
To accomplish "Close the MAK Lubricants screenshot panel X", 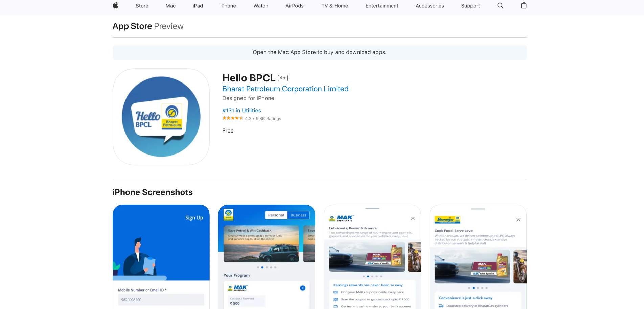I will click(413, 218).
